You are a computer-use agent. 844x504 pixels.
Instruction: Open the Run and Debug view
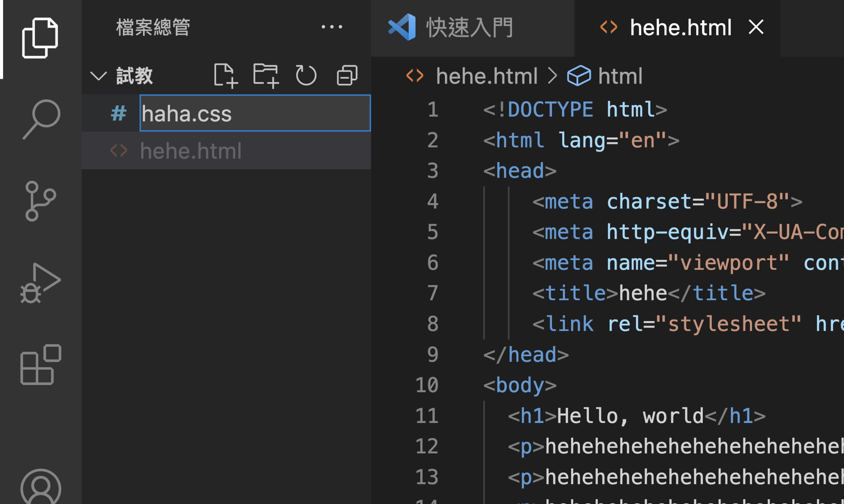point(40,283)
